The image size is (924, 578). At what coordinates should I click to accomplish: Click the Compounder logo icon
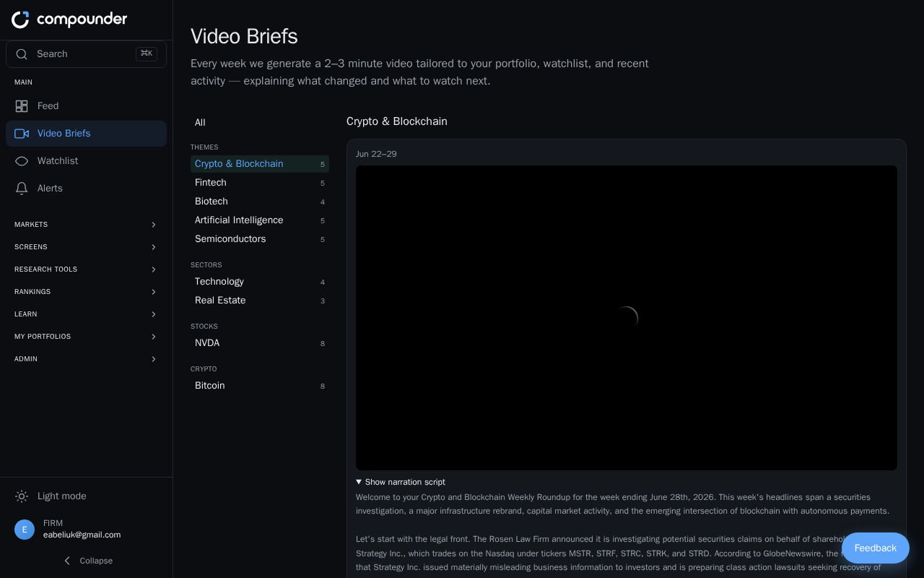(20, 20)
